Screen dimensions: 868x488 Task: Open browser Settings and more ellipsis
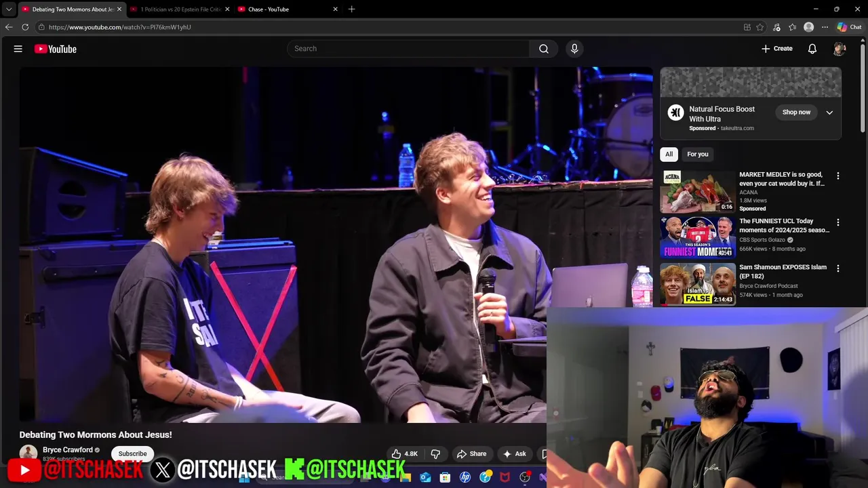[825, 27]
